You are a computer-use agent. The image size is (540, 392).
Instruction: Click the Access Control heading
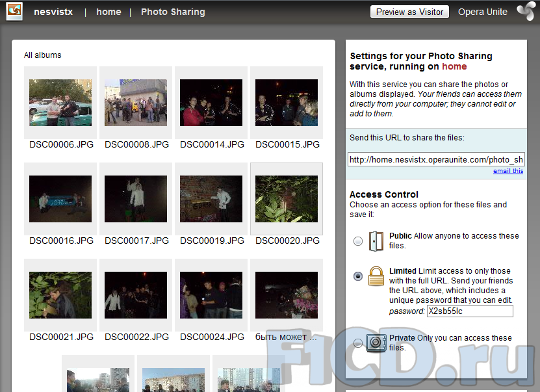(384, 194)
